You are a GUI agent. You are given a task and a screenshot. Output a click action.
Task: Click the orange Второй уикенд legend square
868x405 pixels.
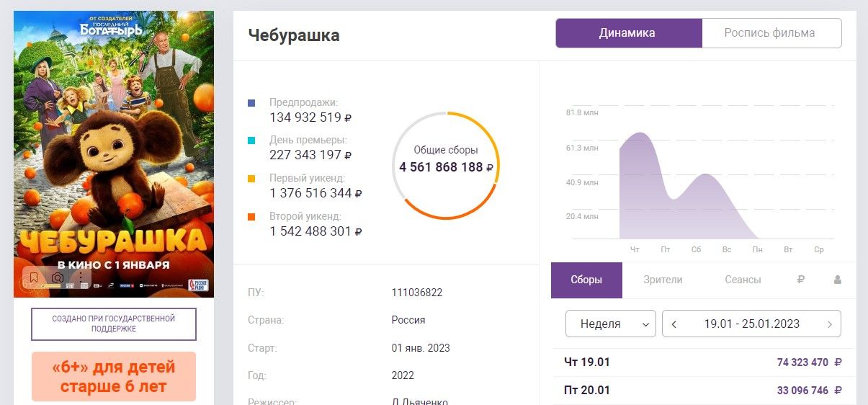[251, 216]
